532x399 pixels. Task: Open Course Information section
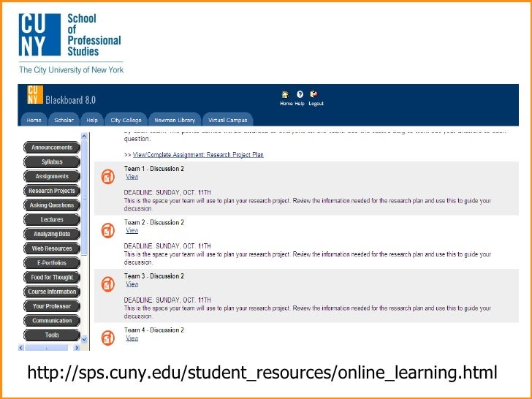pos(52,292)
